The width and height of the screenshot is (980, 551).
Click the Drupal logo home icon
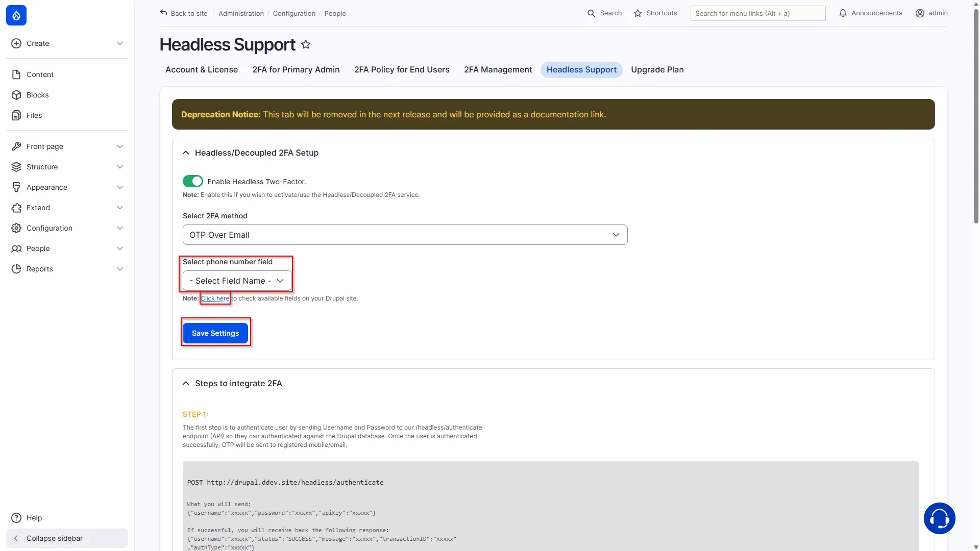[16, 16]
